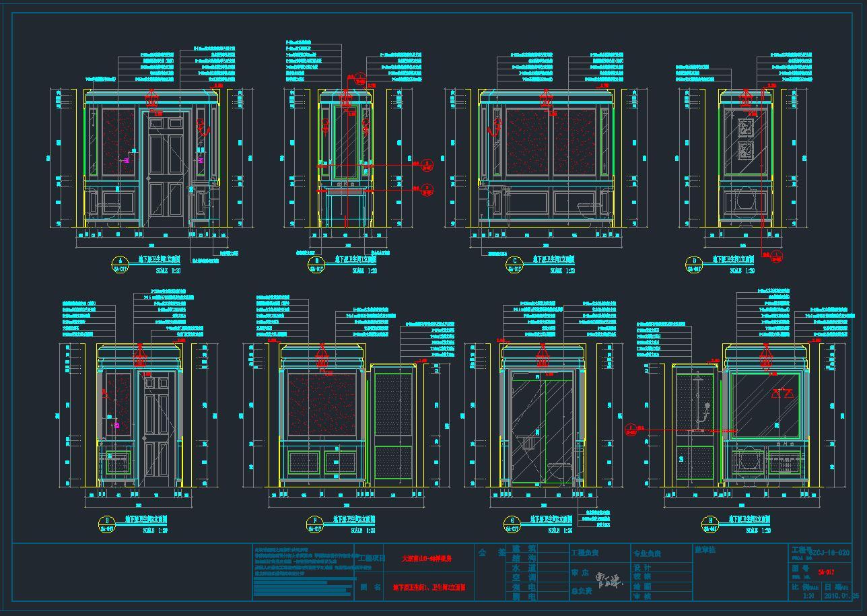Click the "建筑" cell in title block
The height and width of the screenshot is (616, 867).
(x=524, y=549)
